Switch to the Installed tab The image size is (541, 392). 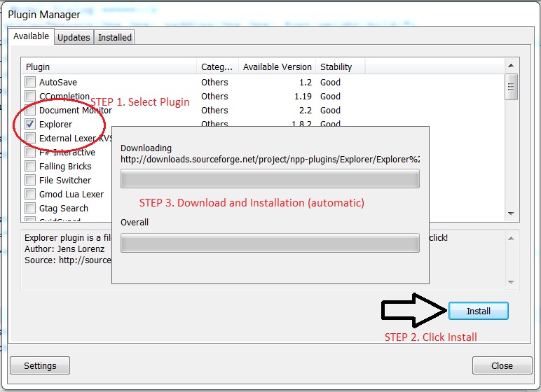click(x=114, y=37)
